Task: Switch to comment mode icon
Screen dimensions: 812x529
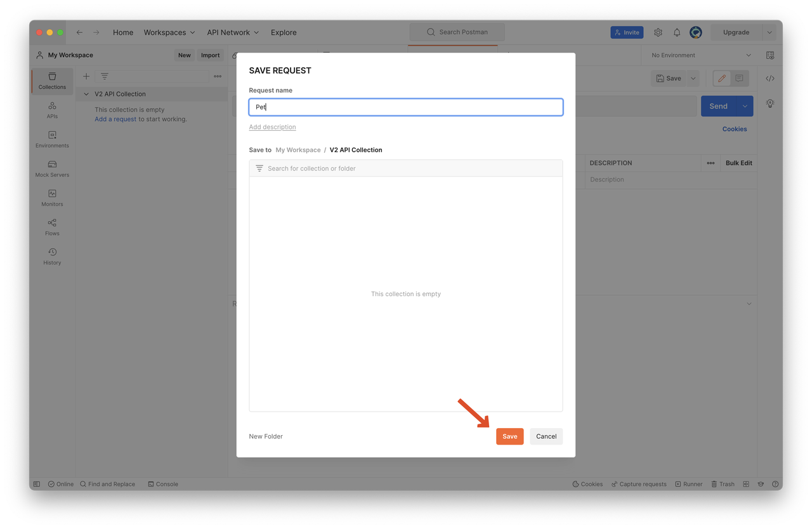Action: 739,79
